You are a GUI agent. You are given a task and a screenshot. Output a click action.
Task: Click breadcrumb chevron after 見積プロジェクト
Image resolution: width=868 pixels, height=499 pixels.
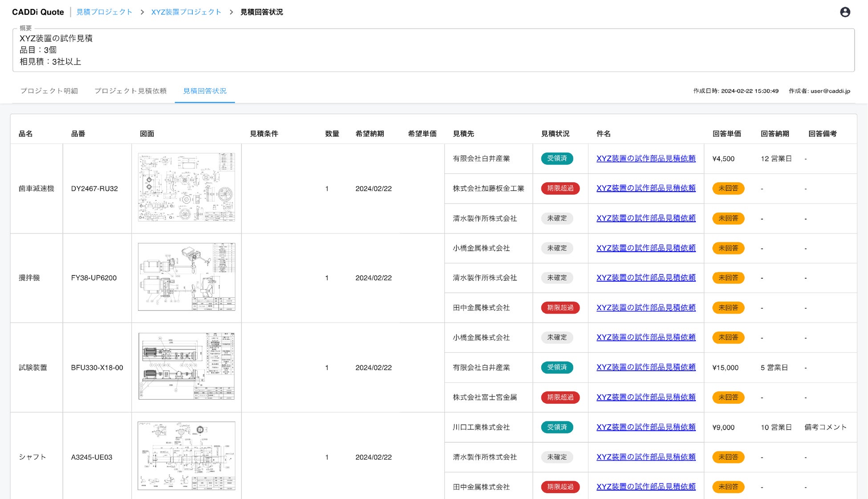pos(142,12)
